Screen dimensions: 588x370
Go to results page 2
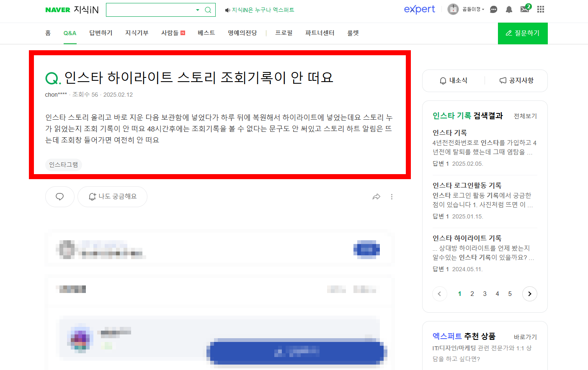[x=472, y=294]
